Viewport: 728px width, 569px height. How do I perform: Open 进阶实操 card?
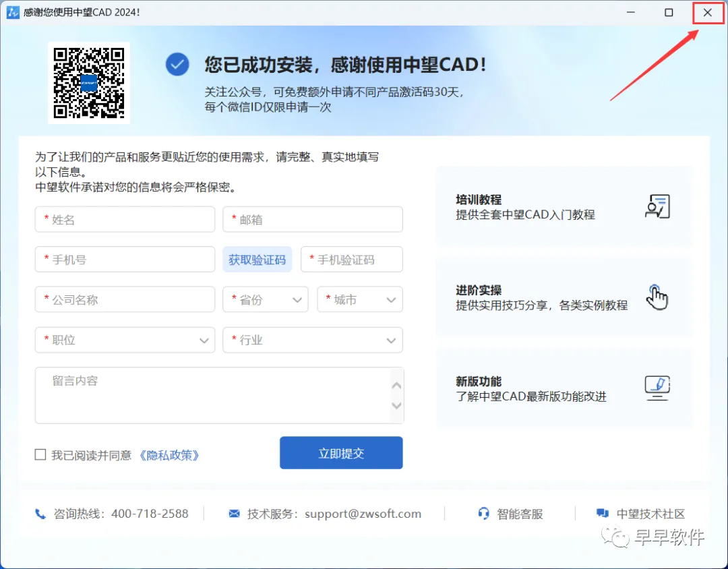[564, 297]
